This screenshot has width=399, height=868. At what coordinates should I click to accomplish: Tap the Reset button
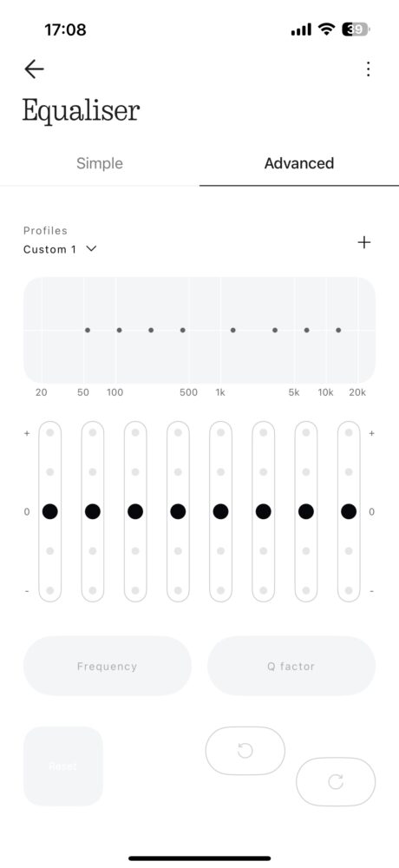click(x=63, y=766)
